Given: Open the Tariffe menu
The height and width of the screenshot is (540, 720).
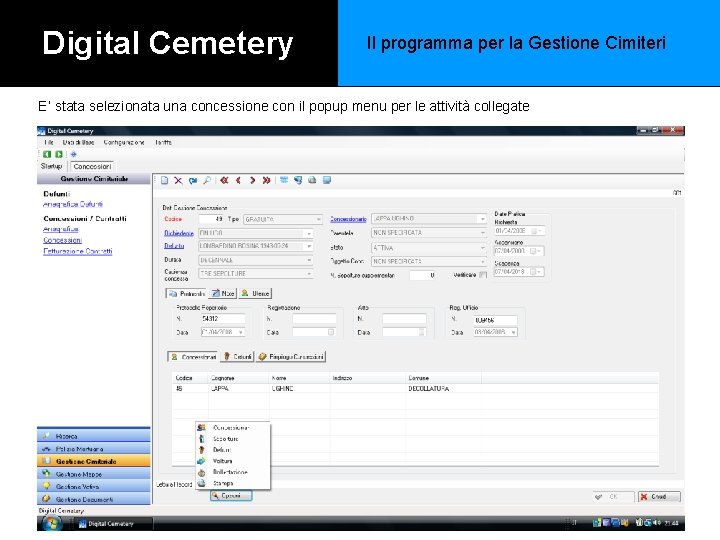Looking at the screenshot, I should [x=163, y=142].
